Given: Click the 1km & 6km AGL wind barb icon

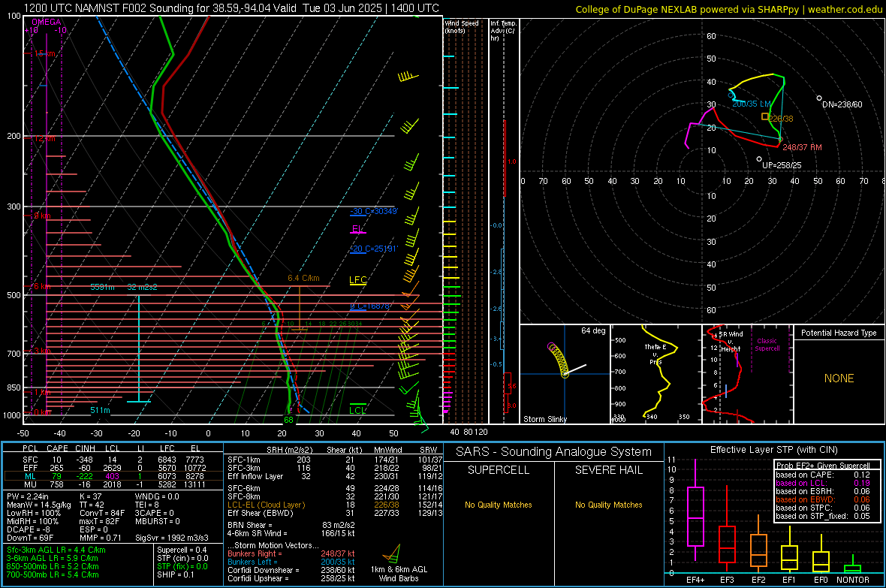Looking at the screenshot, I should [392, 553].
